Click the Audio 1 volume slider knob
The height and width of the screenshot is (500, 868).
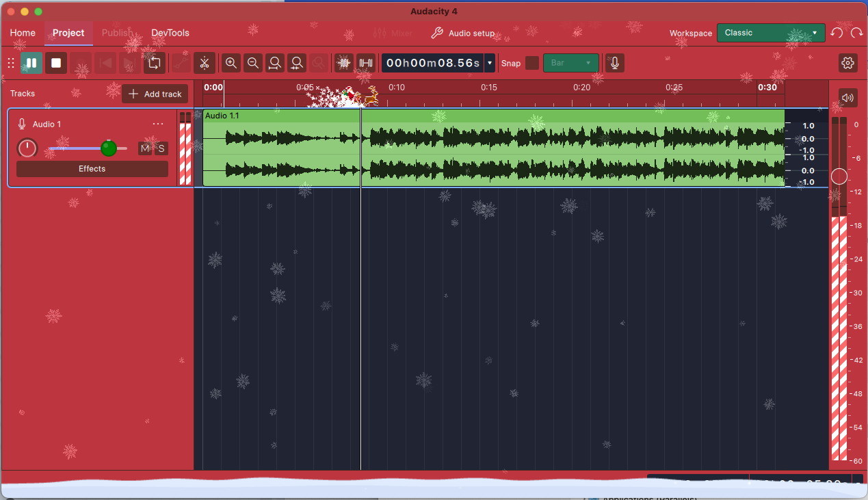[109, 148]
